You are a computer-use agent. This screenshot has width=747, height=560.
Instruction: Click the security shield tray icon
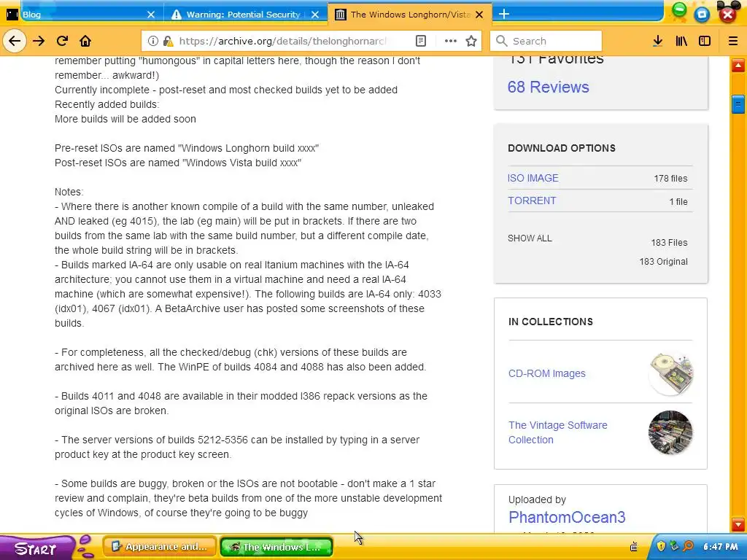[661, 545]
